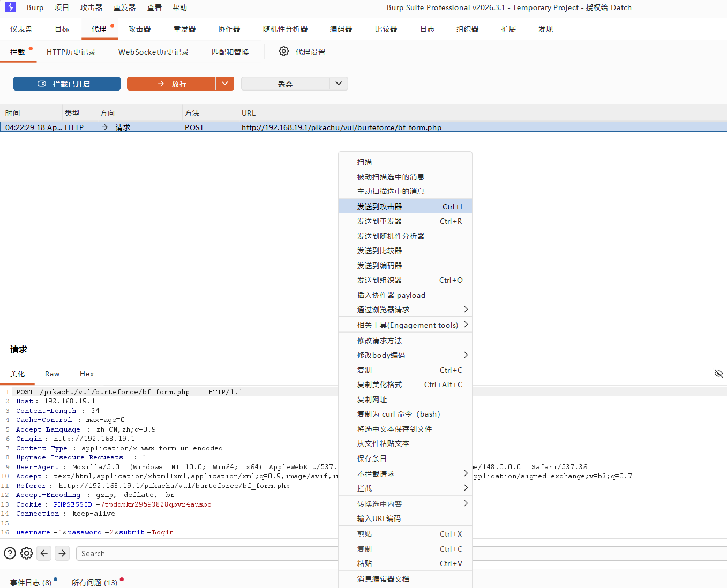Choose 复制为 curl 命令 (bash)
Viewport: 727px width, 588px height.
[x=405, y=414]
